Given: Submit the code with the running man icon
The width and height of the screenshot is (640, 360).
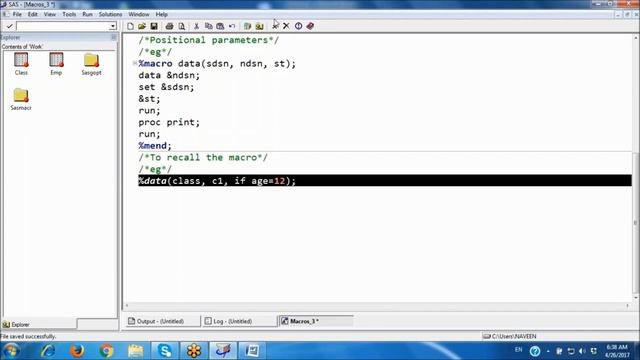Looking at the screenshot, I should [275, 26].
